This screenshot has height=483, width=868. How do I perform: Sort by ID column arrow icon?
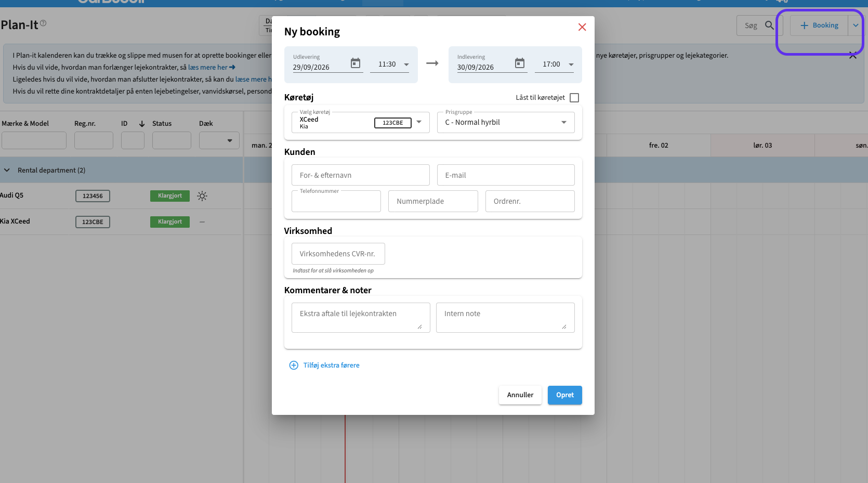coord(142,124)
